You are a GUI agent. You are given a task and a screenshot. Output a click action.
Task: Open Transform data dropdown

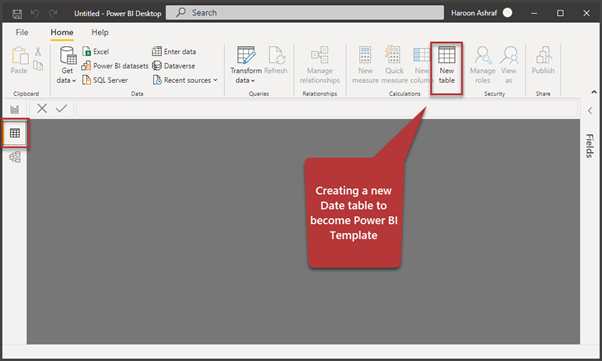point(246,65)
